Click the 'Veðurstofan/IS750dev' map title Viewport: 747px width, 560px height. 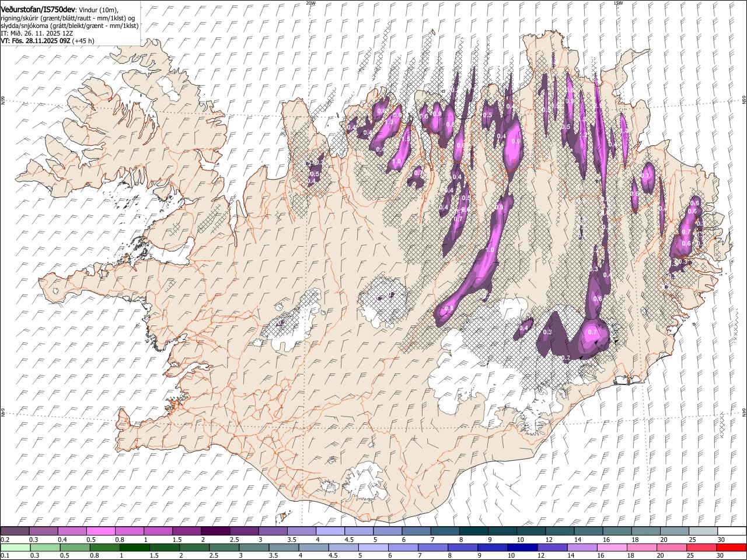38,9
